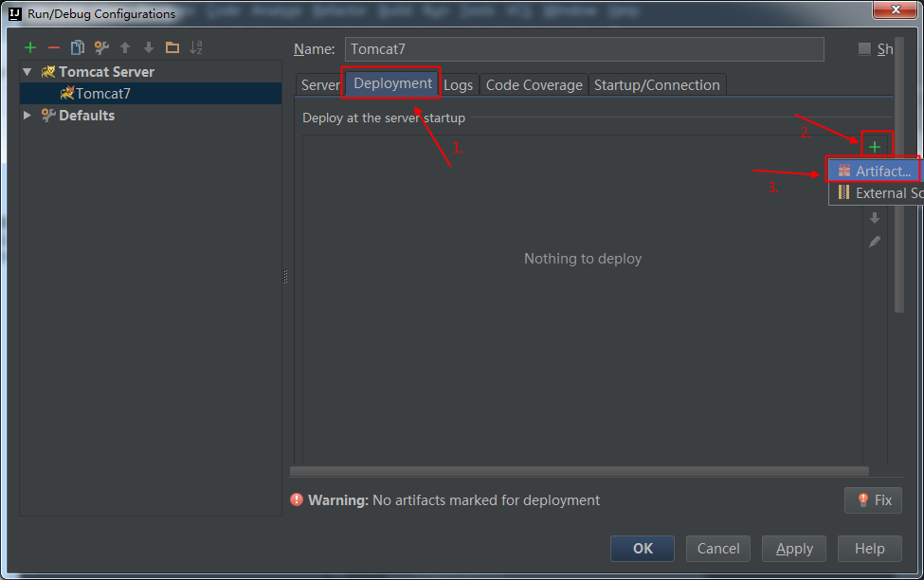
Task: Open edit defaults wrench icon
Action: click(x=101, y=48)
